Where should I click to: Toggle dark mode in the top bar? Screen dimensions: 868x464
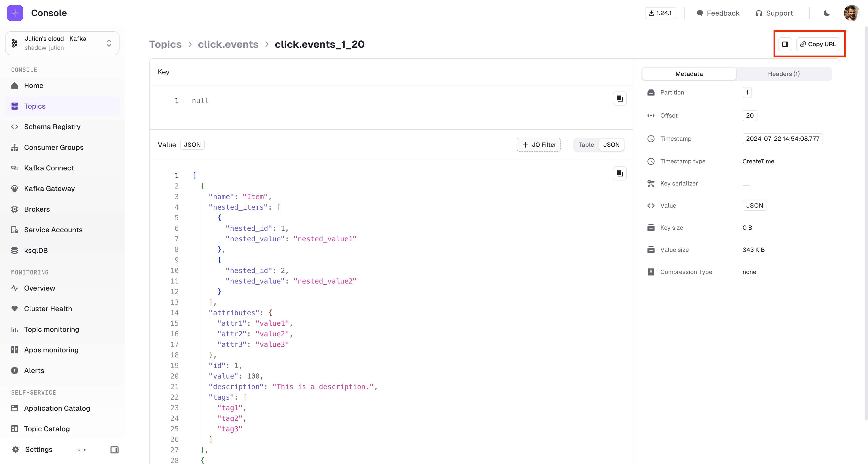826,13
